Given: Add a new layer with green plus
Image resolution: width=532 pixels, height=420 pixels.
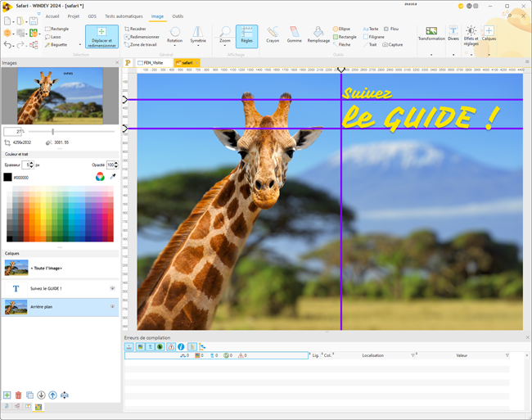Looking at the screenshot, I should (7, 395).
